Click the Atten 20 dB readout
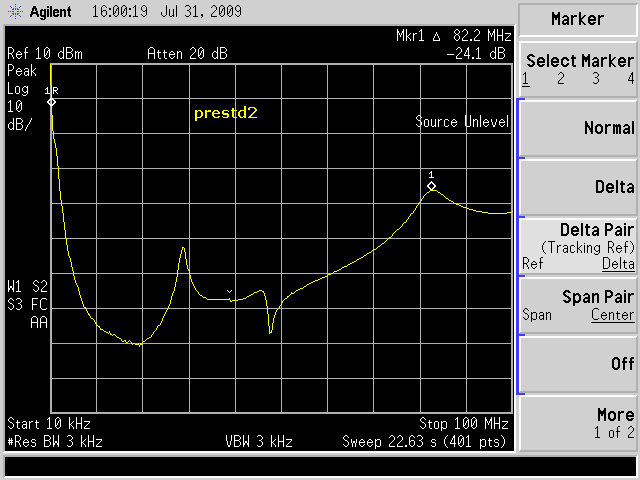This screenshot has width=640, height=480. tap(187, 54)
